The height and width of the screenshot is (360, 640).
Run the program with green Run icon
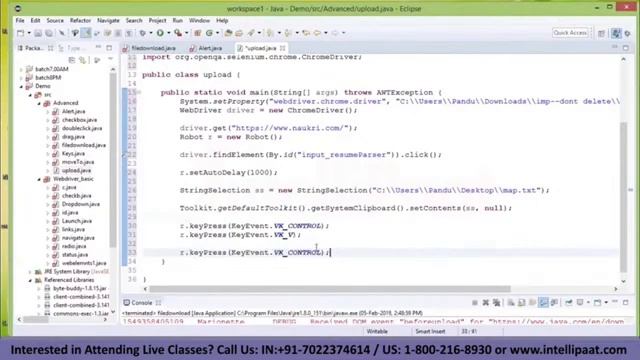[x=160, y=33]
